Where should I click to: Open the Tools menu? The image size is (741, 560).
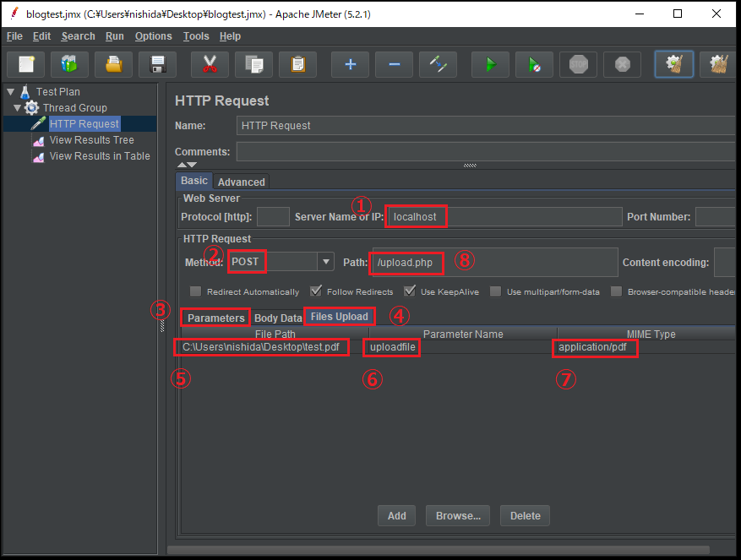(x=196, y=36)
